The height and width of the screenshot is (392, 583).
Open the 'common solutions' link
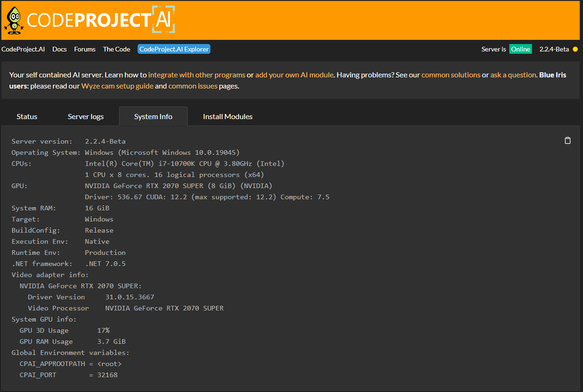tap(451, 75)
